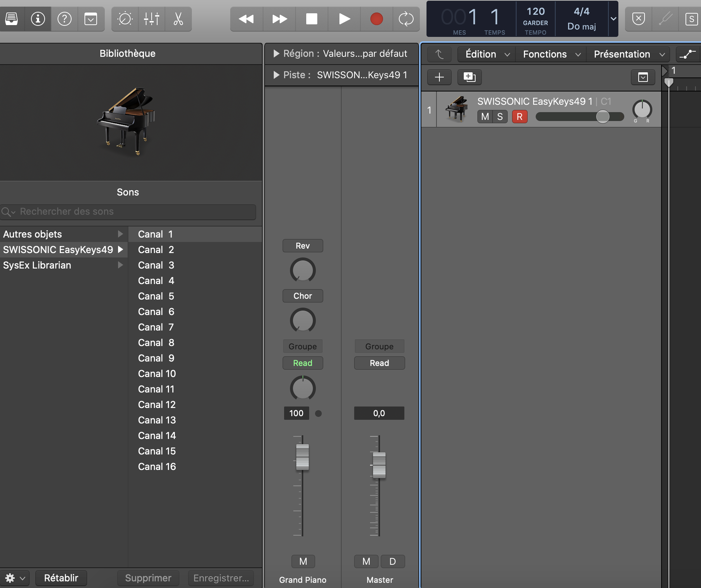Toggle the Master Dim D button
701x588 pixels.
(x=393, y=561)
